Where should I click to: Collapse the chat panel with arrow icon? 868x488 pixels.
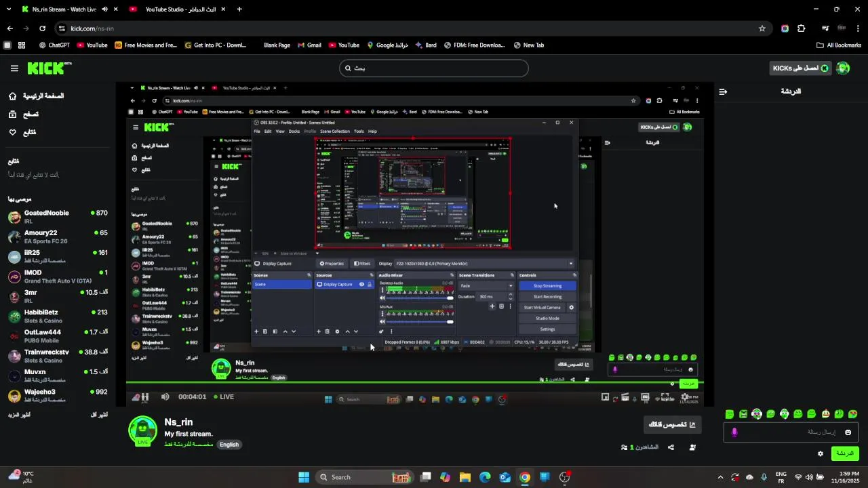click(723, 91)
